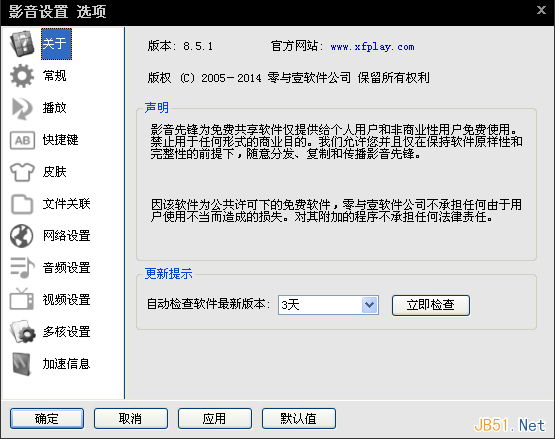Click the 常规 gear icon
555x439 pixels.
(x=22, y=76)
